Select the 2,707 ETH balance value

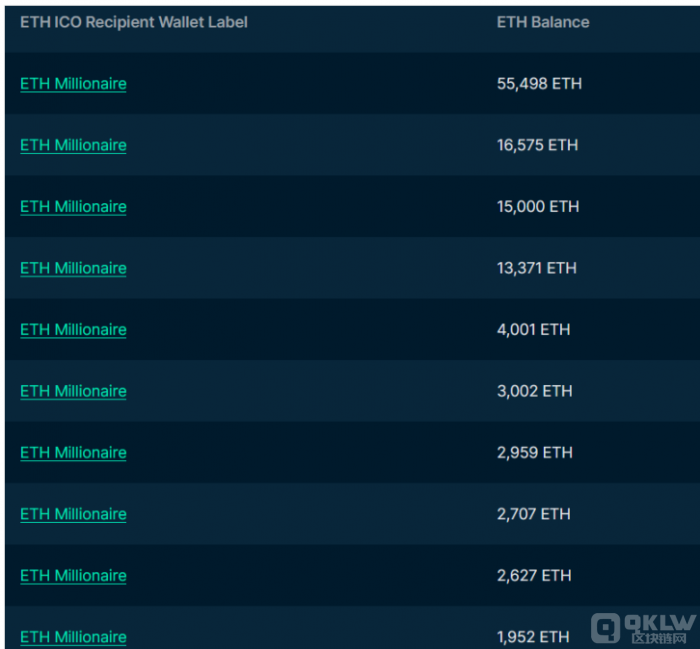(533, 514)
